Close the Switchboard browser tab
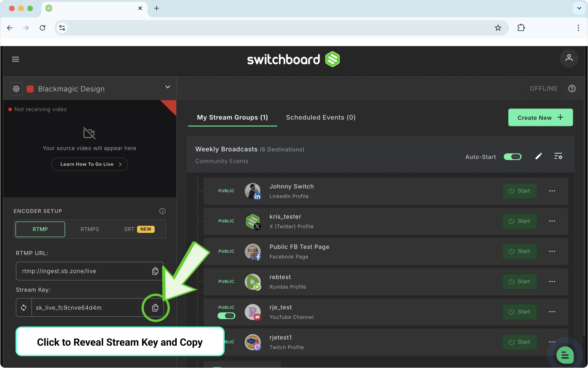Viewport: 588px width, 368px height. (x=140, y=8)
